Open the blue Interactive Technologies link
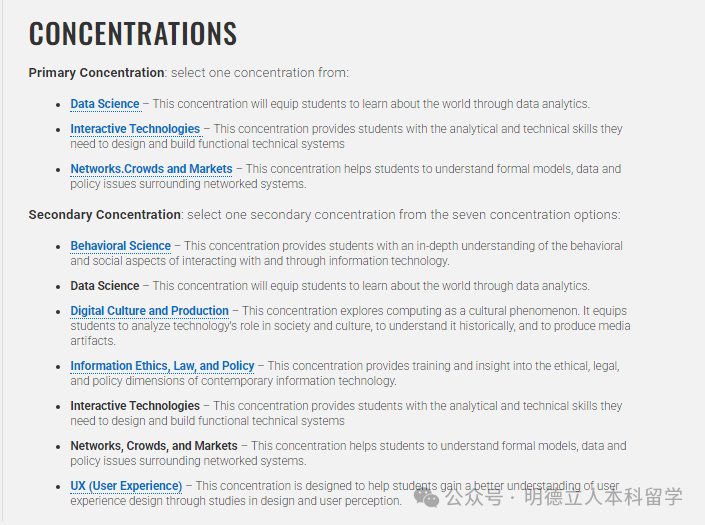The image size is (705, 525). [135, 129]
